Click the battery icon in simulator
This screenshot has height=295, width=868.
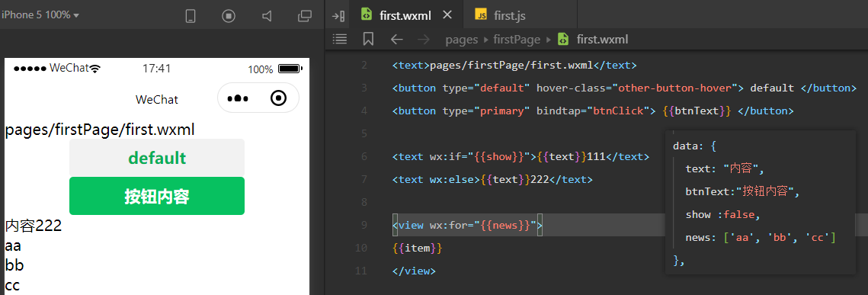pos(290,69)
